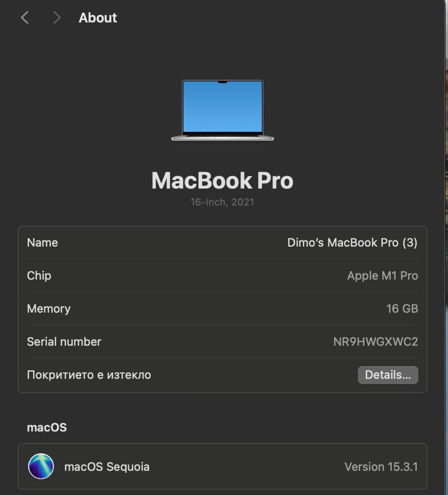The height and width of the screenshot is (495, 448).
Task: Click the 'Memory' row label
Action: click(x=49, y=309)
